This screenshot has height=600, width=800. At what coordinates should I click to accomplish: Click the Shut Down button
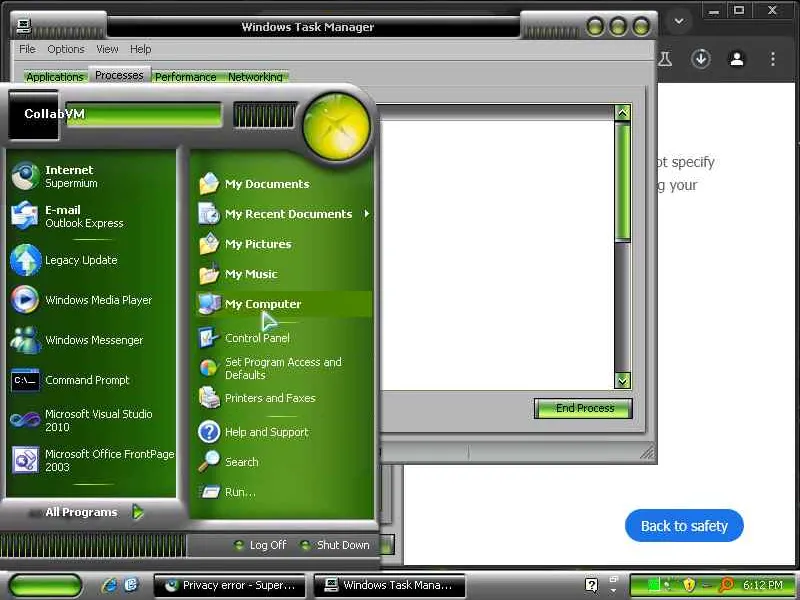tap(335, 545)
